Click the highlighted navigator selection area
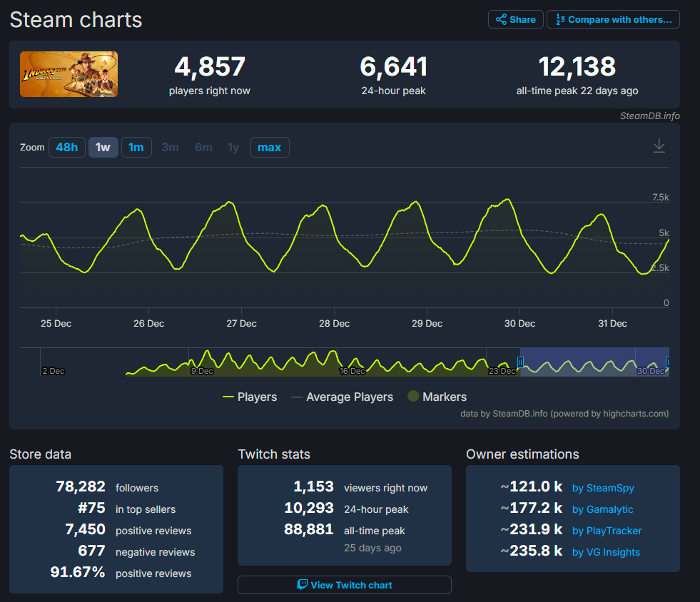 (594, 362)
